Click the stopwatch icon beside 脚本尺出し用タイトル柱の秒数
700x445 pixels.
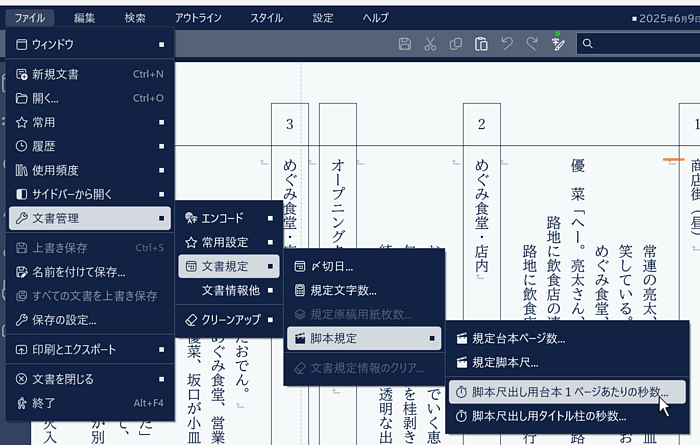click(462, 416)
